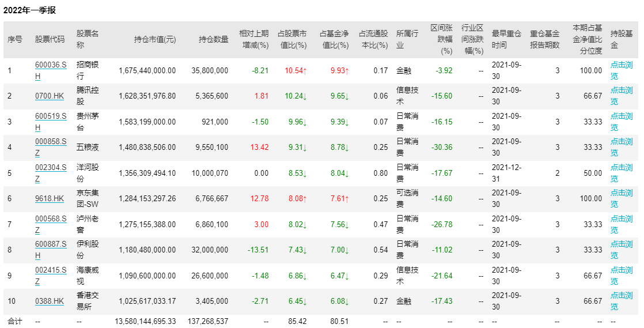Image resolution: width=644 pixels, height=328 pixels.
Task: Click 点击浏览 in the 泸州老窖 row
Action: [622, 224]
